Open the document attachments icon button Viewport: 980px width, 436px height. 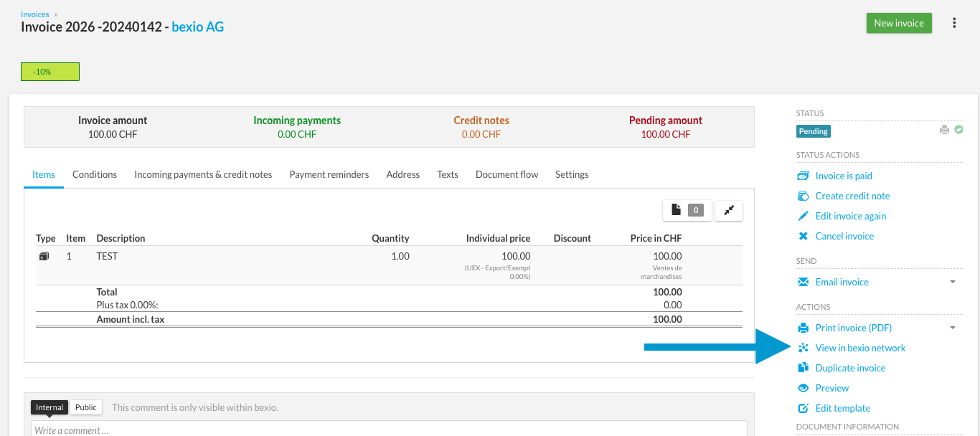[687, 210]
